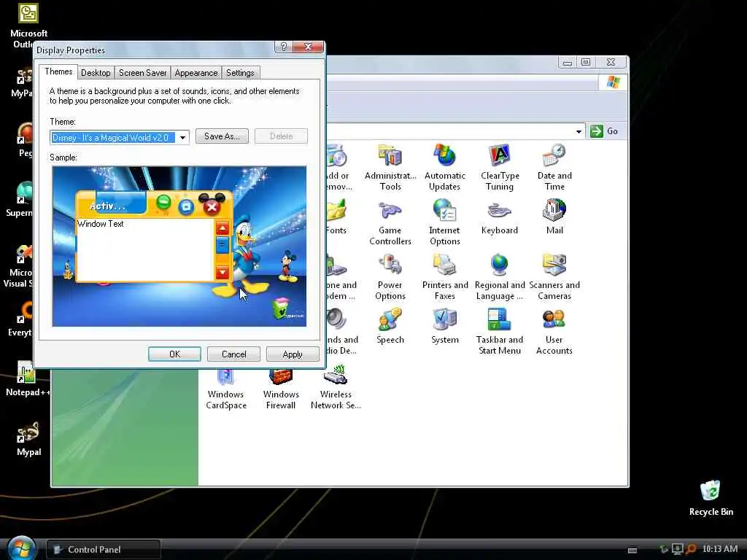Click the orange magnifier tray icon
The width and height of the screenshot is (747, 560).
[x=692, y=549]
